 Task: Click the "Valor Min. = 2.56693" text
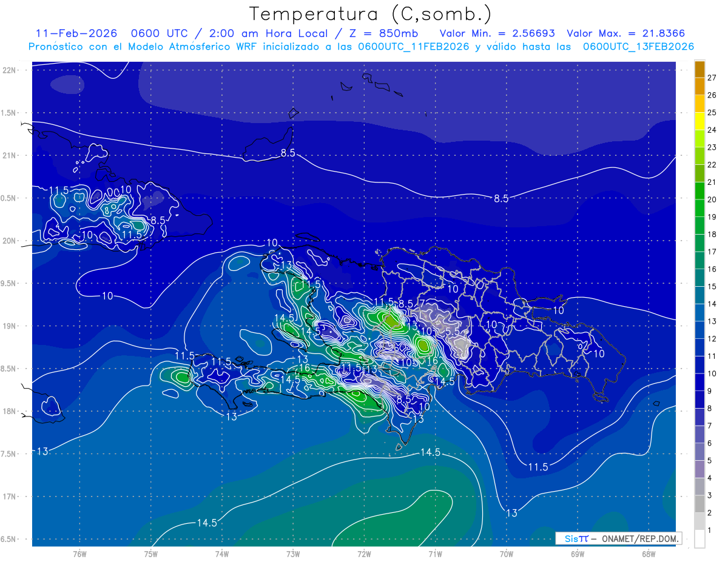[x=497, y=33]
